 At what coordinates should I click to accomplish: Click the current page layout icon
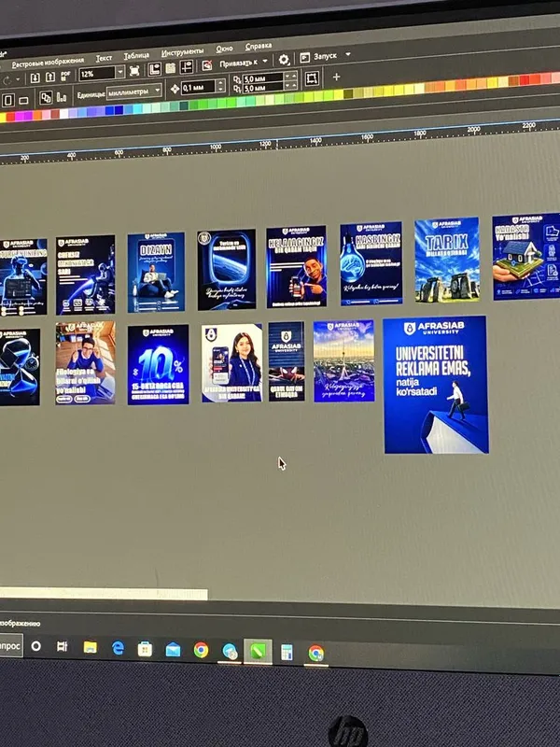tap(62, 97)
